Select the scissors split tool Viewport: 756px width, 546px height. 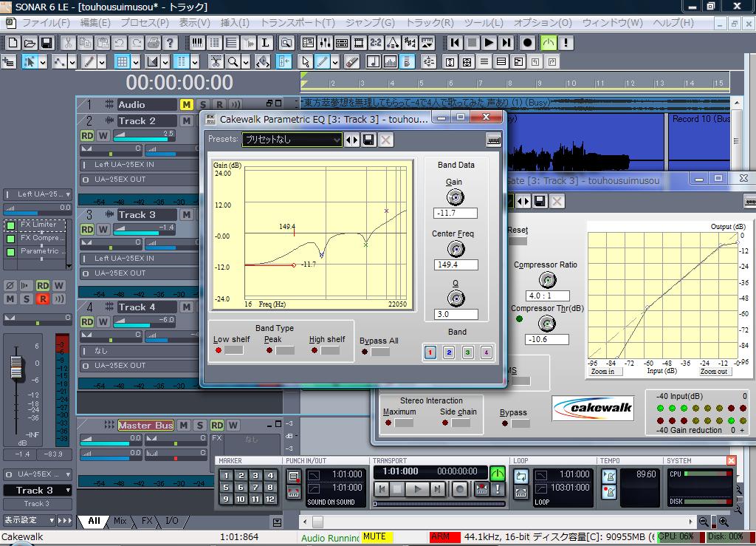pos(216,62)
